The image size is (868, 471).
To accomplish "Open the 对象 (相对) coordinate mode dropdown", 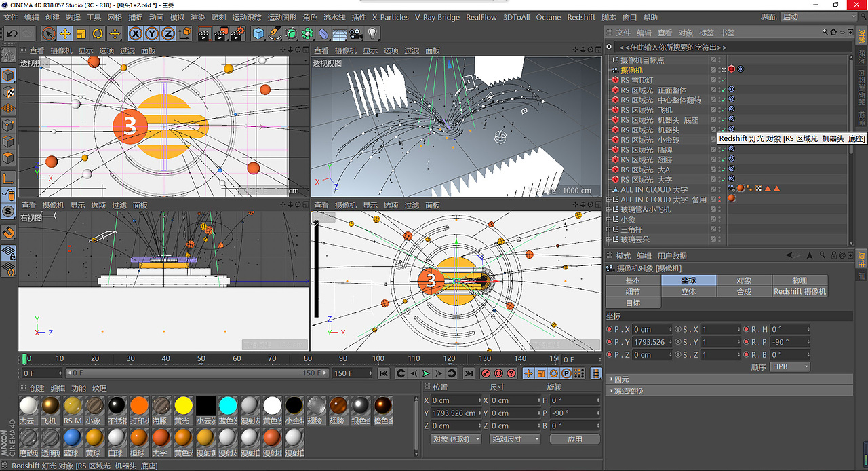I will (x=456, y=439).
